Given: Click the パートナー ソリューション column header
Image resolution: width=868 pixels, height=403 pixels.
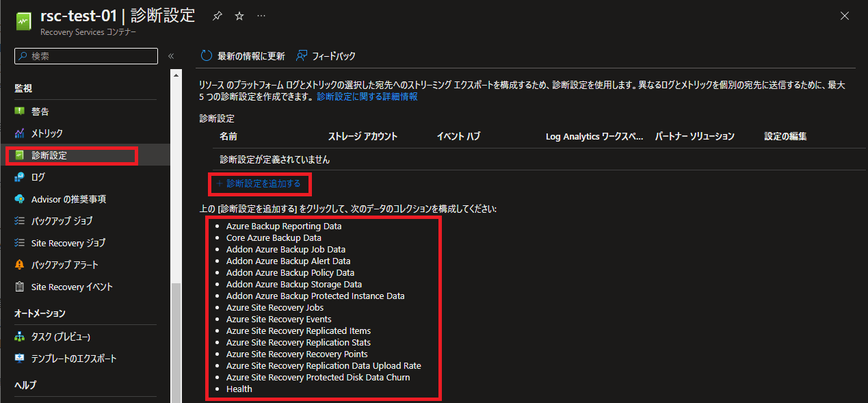Looking at the screenshot, I should 695,137.
